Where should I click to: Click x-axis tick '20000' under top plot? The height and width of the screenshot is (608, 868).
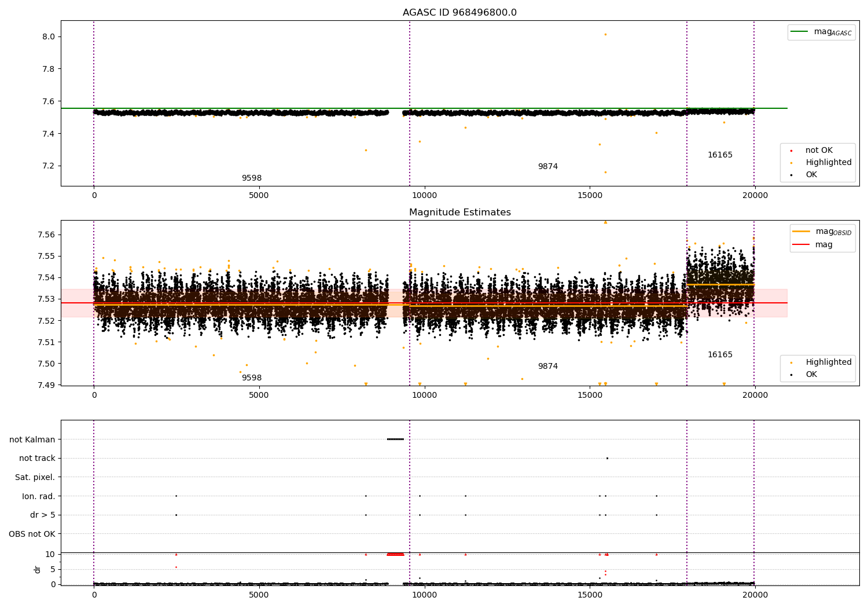755,196
